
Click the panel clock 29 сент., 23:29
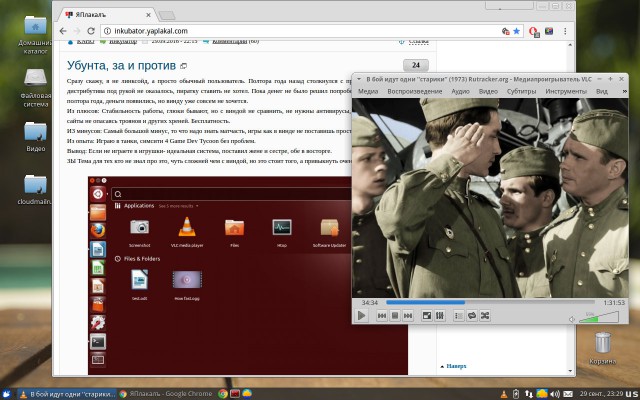601,394
